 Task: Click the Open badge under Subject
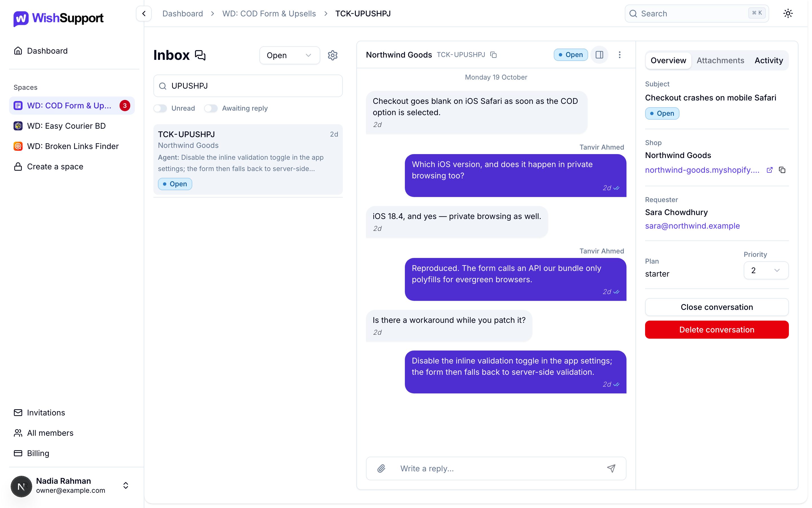point(662,113)
